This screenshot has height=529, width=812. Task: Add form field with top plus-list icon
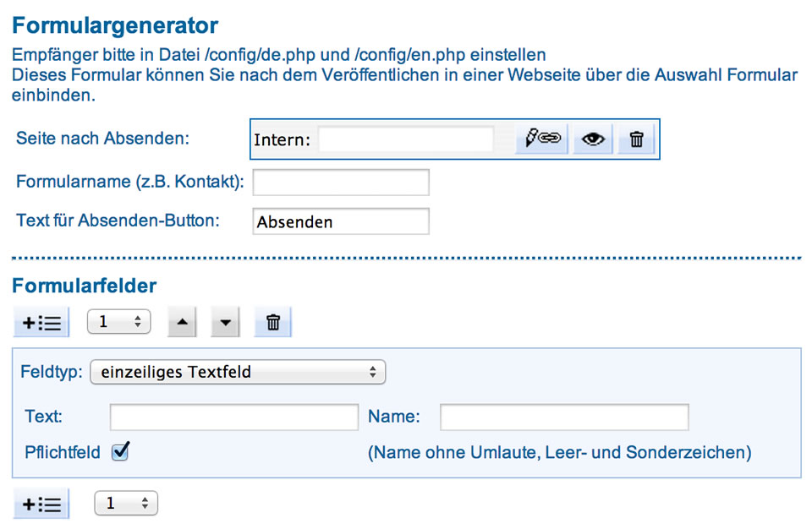(x=41, y=323)
